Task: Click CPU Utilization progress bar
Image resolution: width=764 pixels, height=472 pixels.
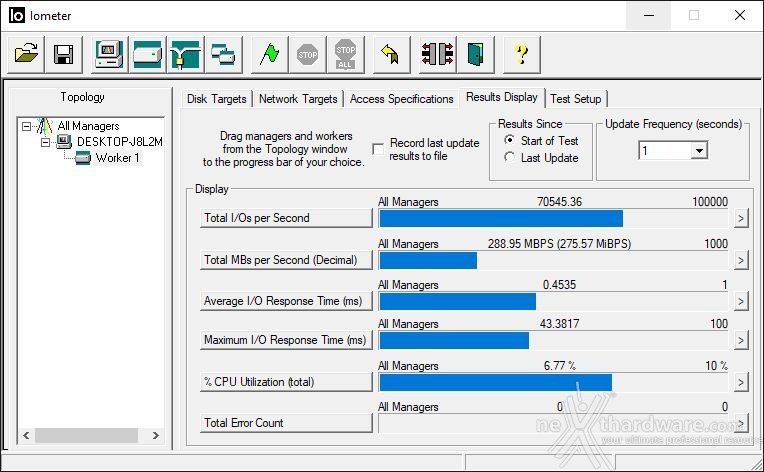Action: [554, 382]
